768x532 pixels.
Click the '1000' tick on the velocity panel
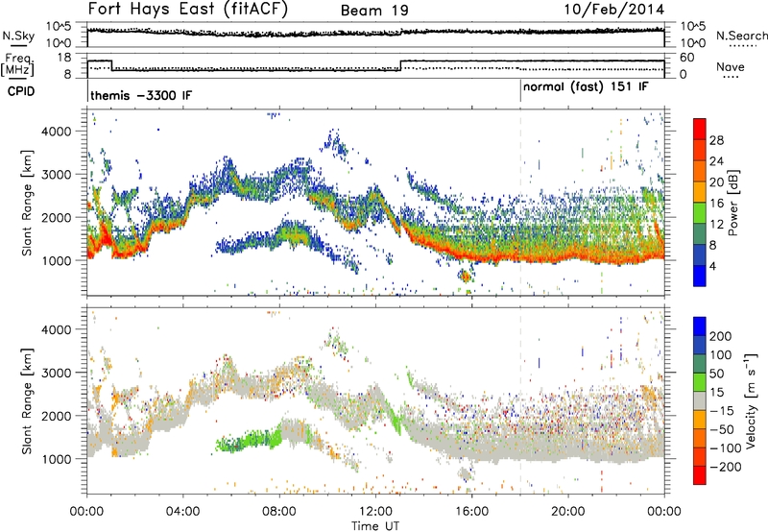point(56,459)
